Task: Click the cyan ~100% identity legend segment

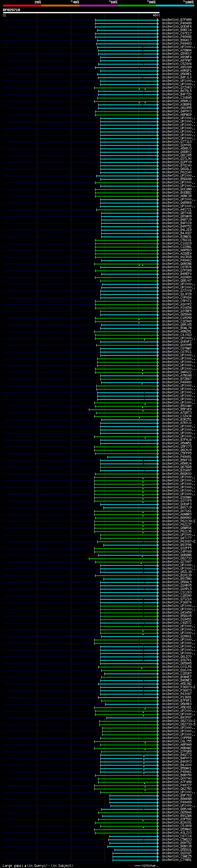Action: [175, 6]
